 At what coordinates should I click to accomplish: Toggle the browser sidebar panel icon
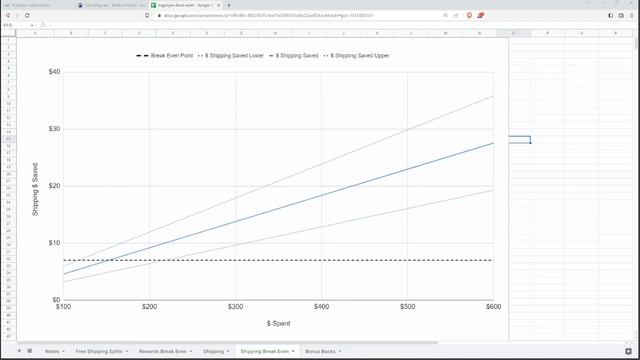click(x=611, y=16)
